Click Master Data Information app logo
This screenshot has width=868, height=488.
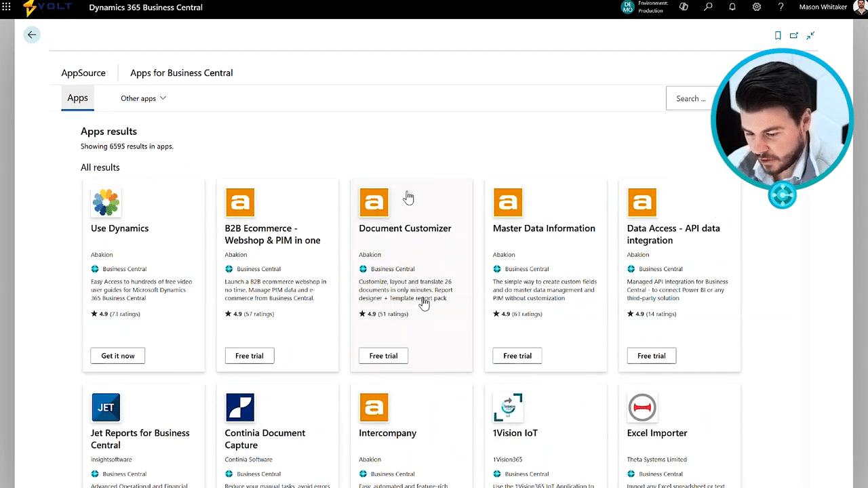(508, 203)
